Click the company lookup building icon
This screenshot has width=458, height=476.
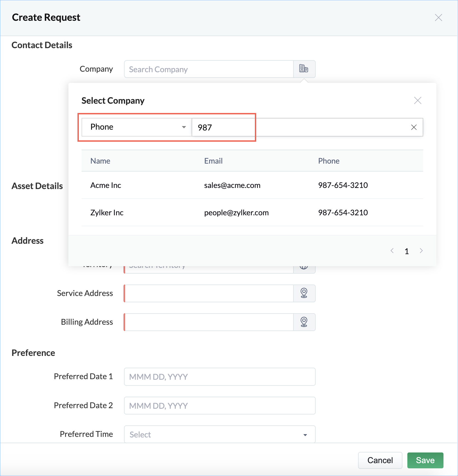(304, 69)
